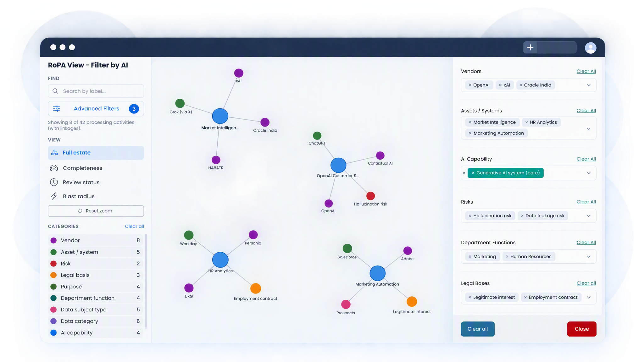Switch to Full estate view
The height and width of the screenshot is (362, 644).
click(96, 153)
